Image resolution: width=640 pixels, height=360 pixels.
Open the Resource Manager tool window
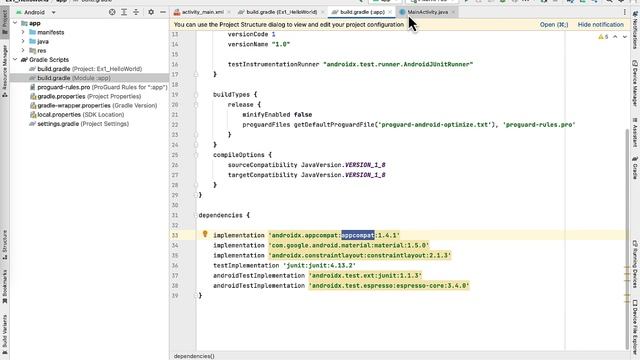pos(4,71)
